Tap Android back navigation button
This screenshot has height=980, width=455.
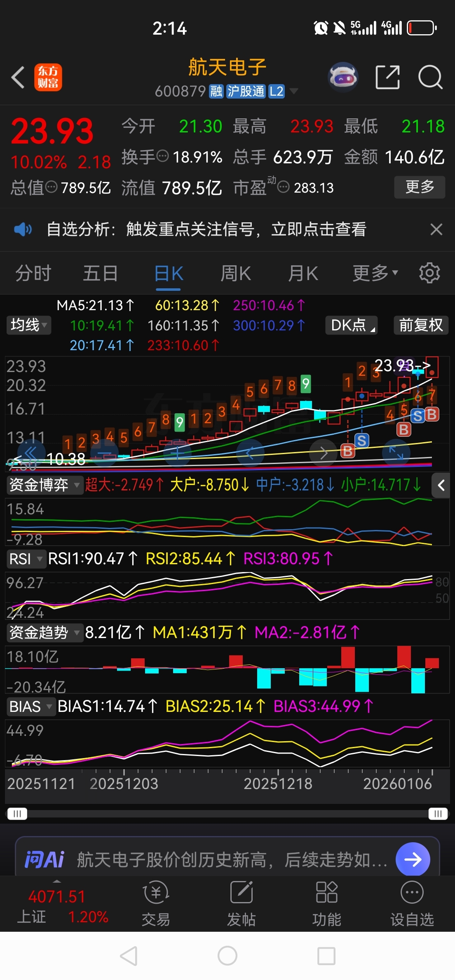(x=129, y=956)
